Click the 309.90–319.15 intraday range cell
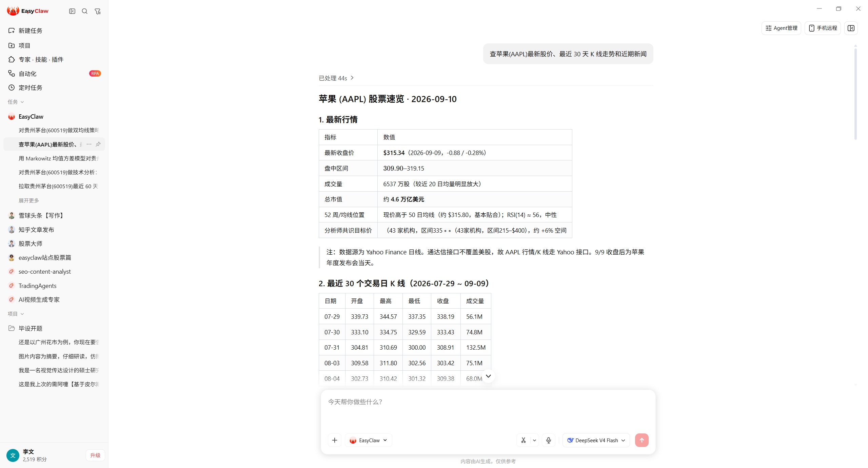 point(475,168)
